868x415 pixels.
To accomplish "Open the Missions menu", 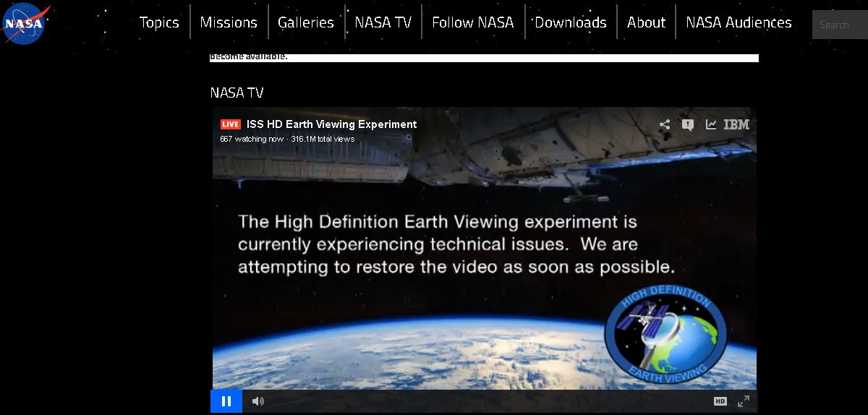I will [x=229, y=22].
